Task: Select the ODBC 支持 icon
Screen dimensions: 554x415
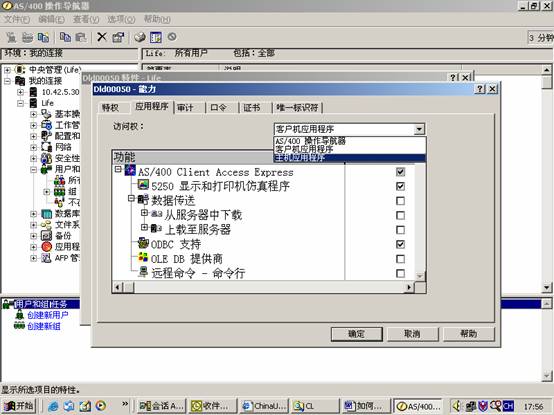Action: click(143, 243)
